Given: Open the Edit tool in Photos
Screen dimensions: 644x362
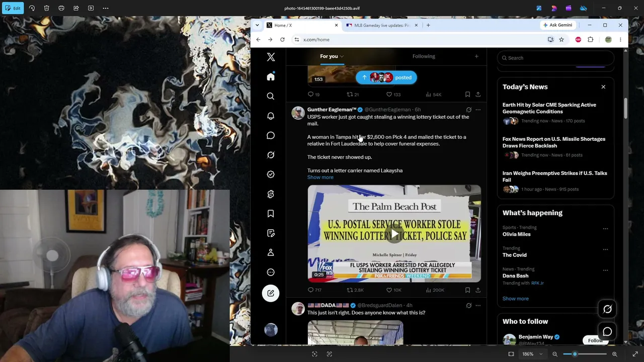Looking at the screenshot, I should coord(13,8).
